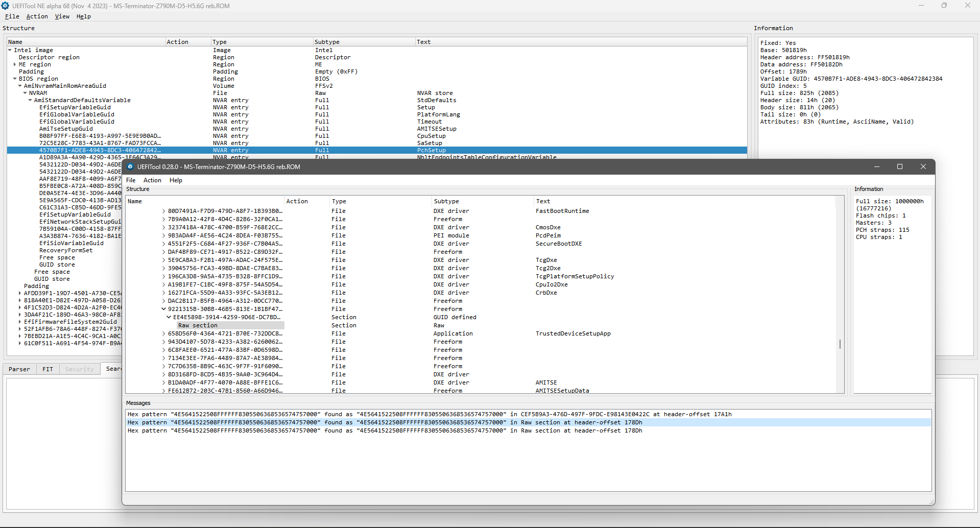Expand the ME region node

pyautogui.click(x=15, y=64)
